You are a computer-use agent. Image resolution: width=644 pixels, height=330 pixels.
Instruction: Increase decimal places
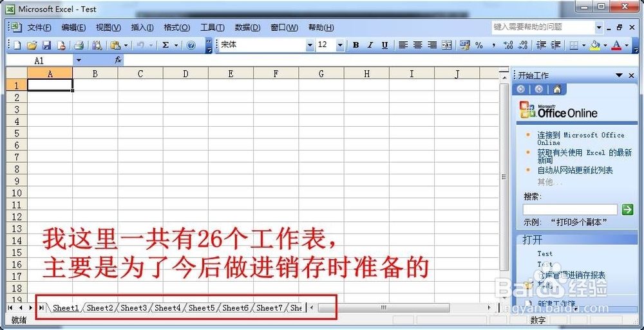tap(508, 45)
